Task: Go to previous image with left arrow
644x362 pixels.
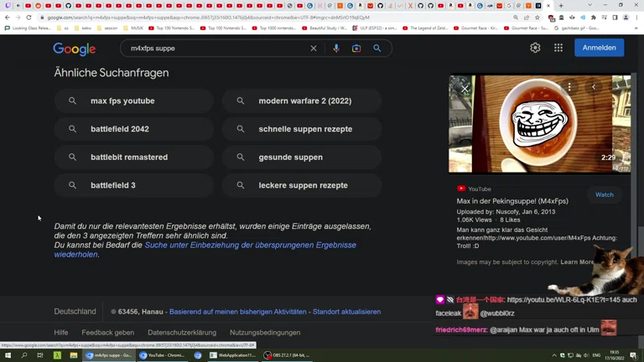Action: pyautogui.click(x=594, y=86)
